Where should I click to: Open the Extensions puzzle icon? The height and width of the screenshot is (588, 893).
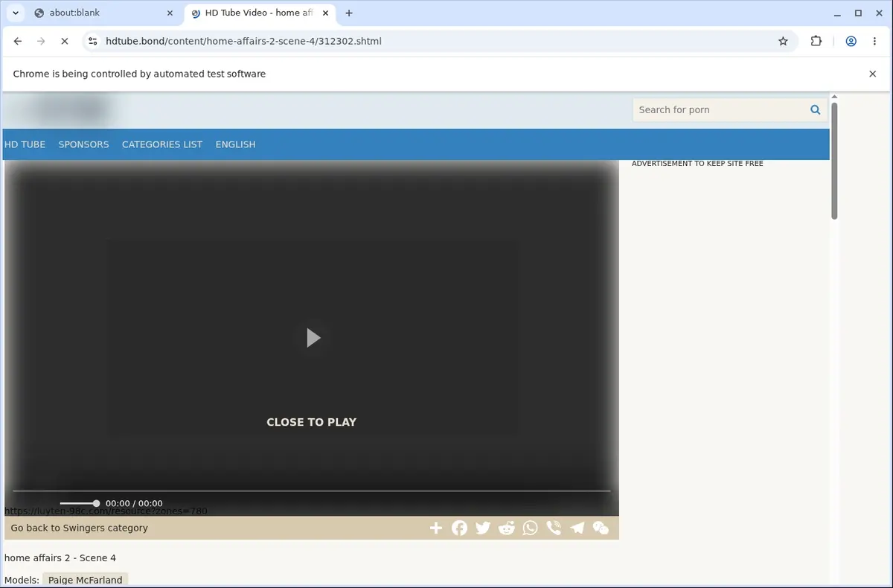[816, 41]
